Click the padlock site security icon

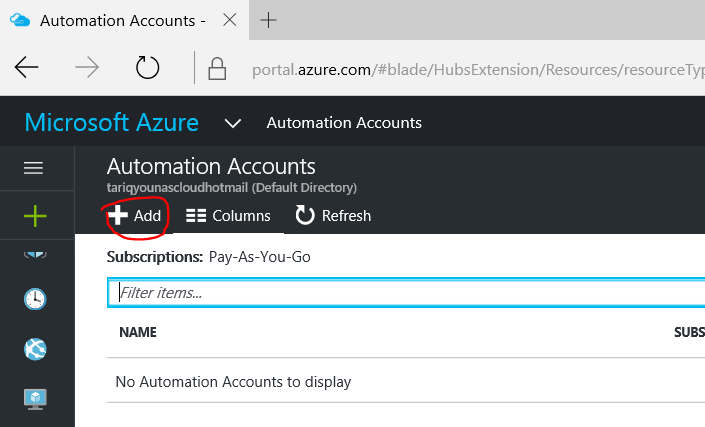click(x=217, y=68)
